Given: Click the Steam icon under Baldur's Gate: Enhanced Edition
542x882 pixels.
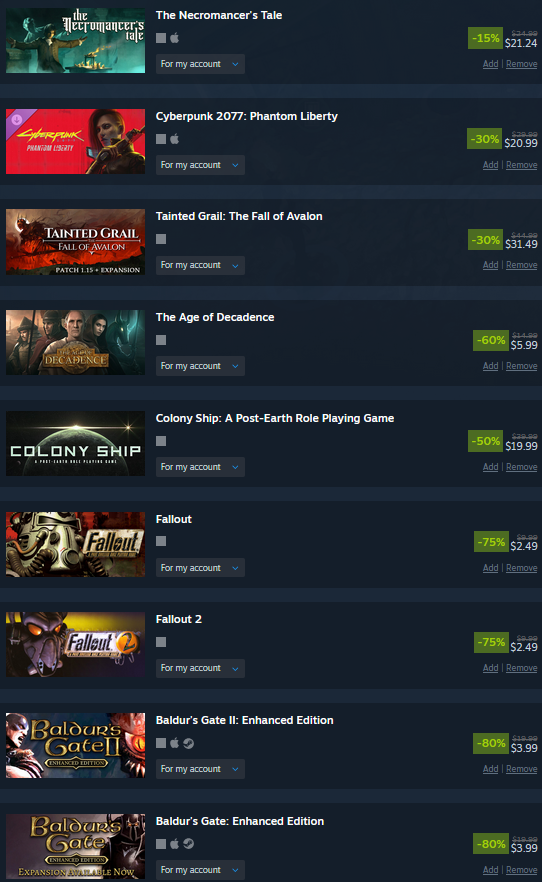Looking at the screenshot, I should point(188,844).
